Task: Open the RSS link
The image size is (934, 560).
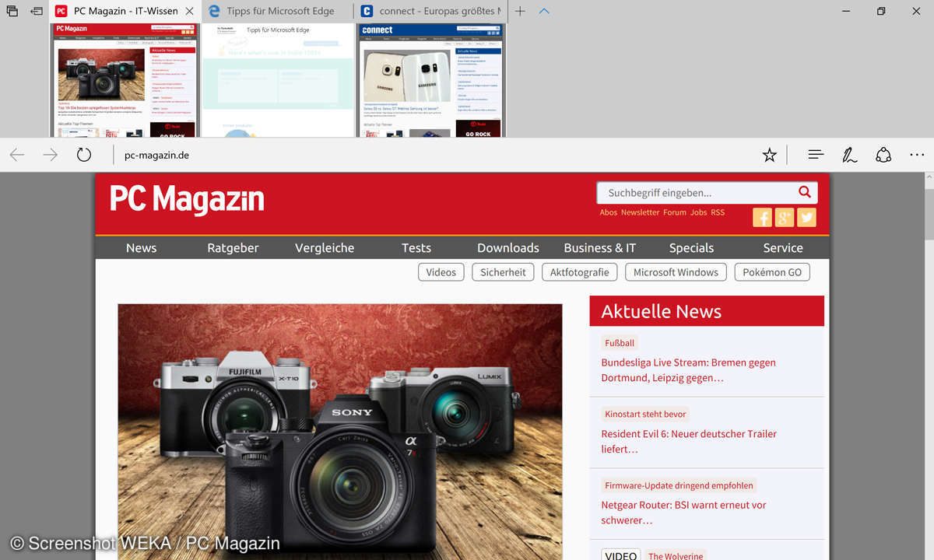Action: point(718,212)
